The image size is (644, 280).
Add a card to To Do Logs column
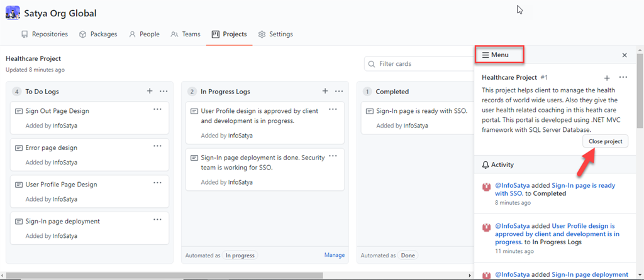click(x=150, y=91)
